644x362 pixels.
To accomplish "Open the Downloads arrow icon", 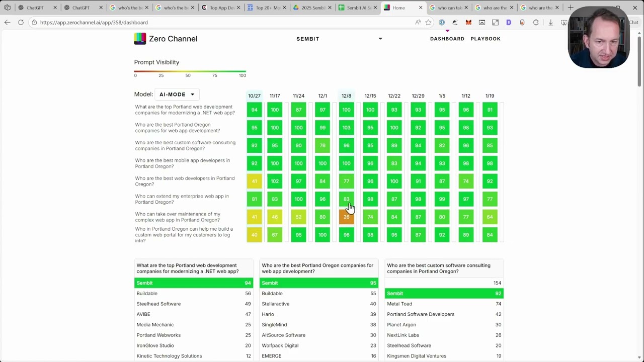I will coord(550,22).
